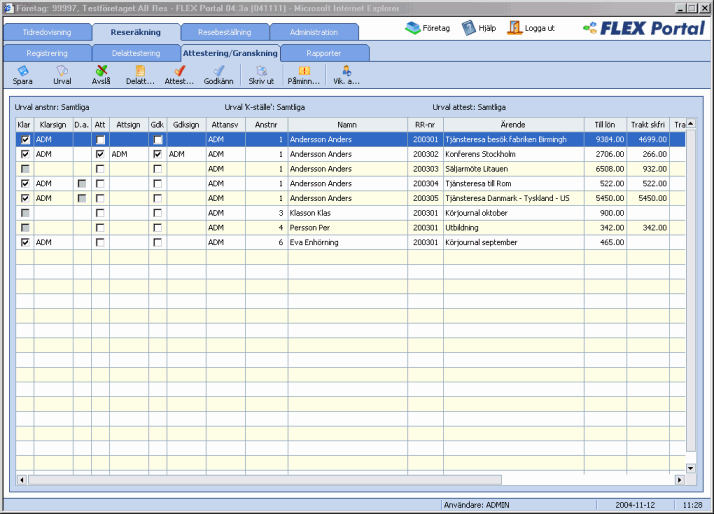Open the Urval selection tool
The width and height of the screenshot is (714, 514).
[62, 71]
